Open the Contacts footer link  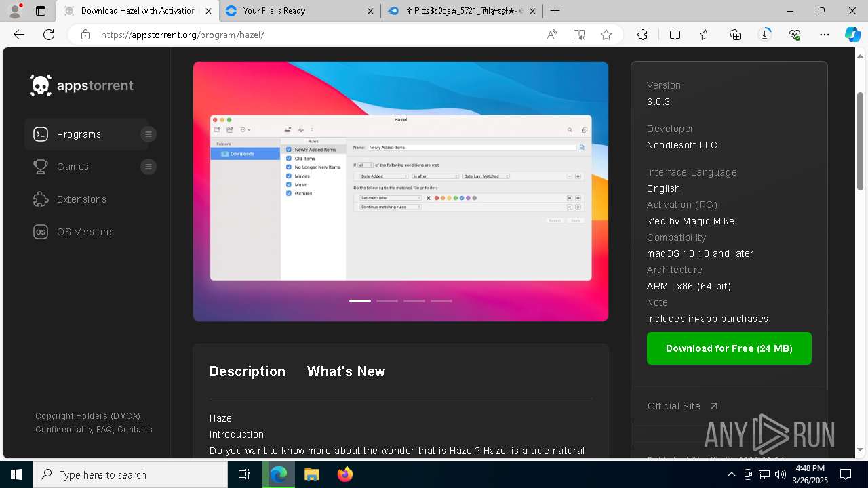point(135,430)
